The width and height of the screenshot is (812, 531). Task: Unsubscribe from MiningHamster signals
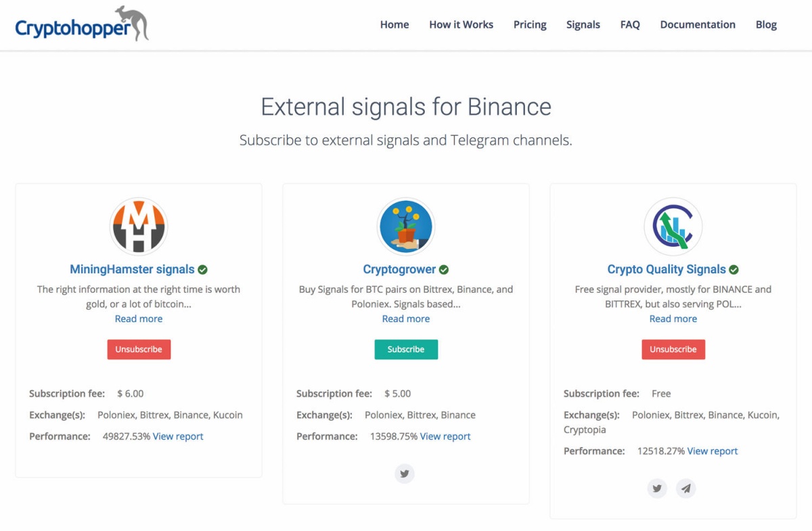[139, 349]
